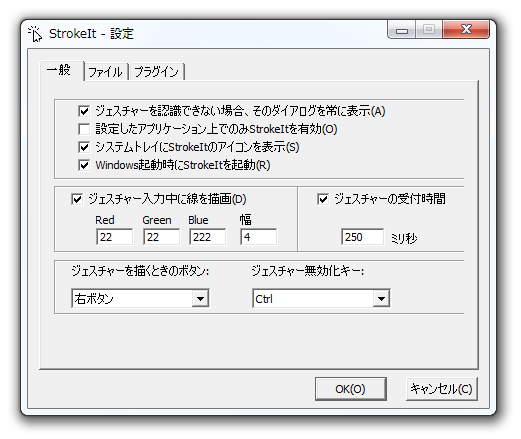Switch to the ファイル tab
521x439 pixels.
[106, 72]
